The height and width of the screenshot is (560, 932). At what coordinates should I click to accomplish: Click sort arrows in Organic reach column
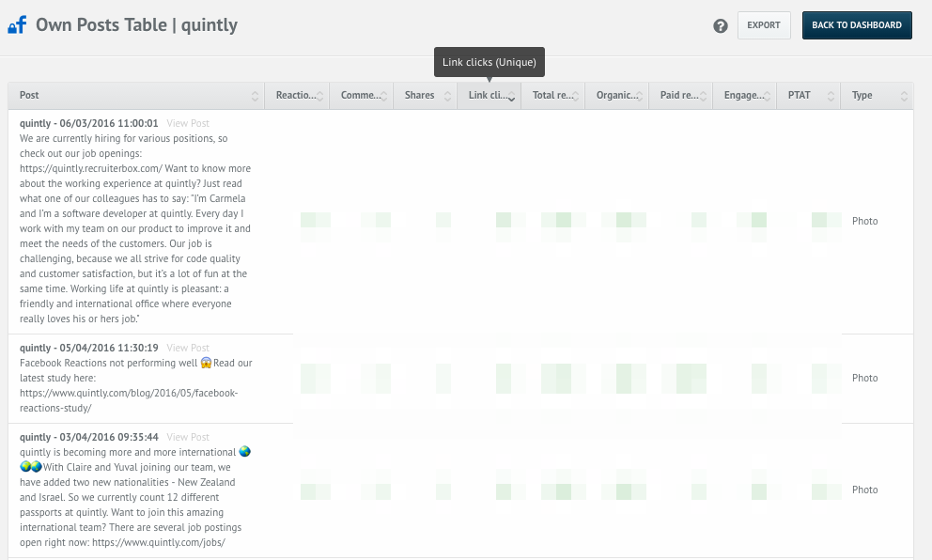click(x=640, y=96)
